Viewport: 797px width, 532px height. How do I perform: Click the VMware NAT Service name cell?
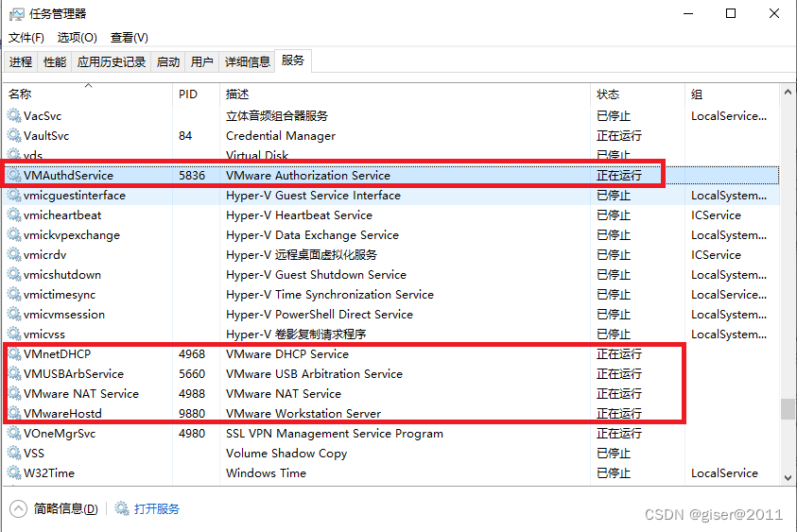click(80, 393)
